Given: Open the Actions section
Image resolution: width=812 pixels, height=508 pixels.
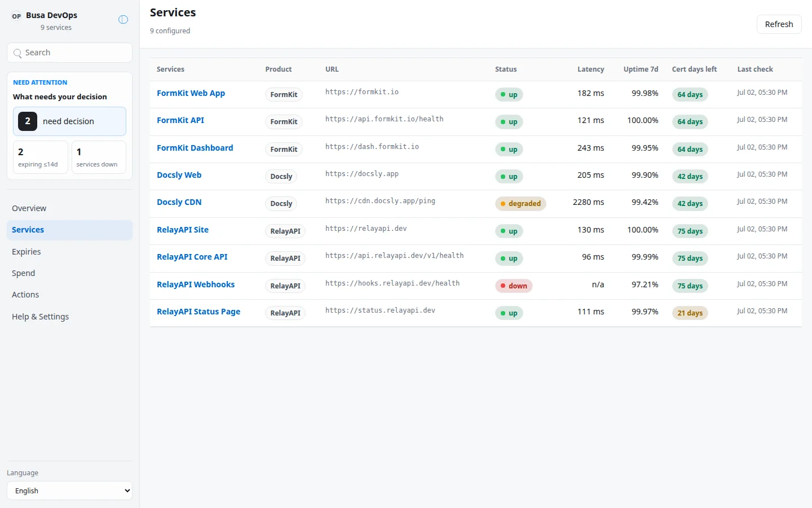Looking at the screenshot, I should coord(69,295).
